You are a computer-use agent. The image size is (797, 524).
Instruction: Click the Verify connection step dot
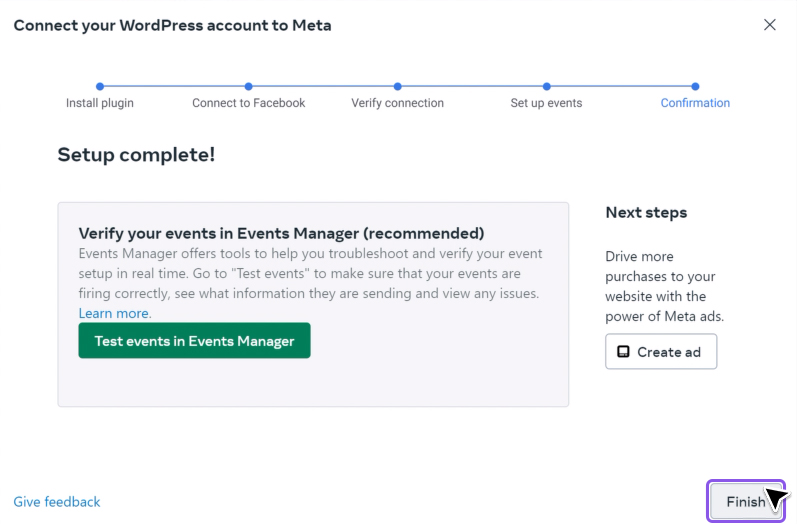point(398,87)
